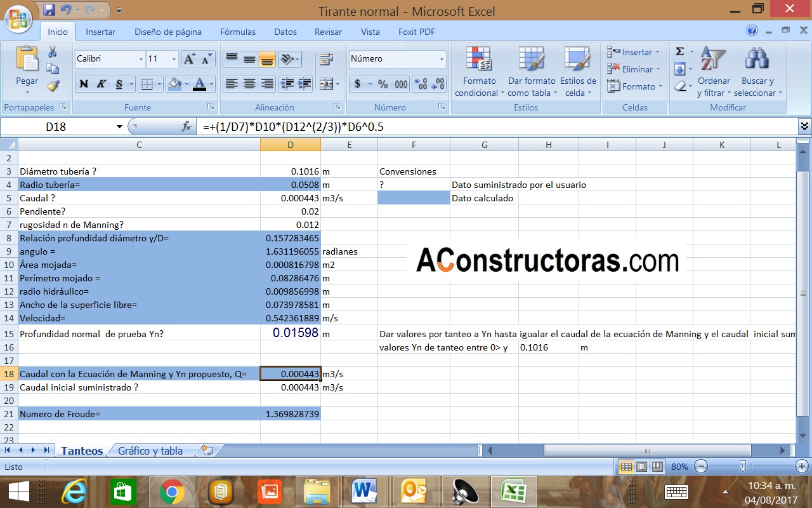This screenshot has width=812, height=508.
Task: Switch to the Gráfico y tabla sheet
Action: point(150,451)
